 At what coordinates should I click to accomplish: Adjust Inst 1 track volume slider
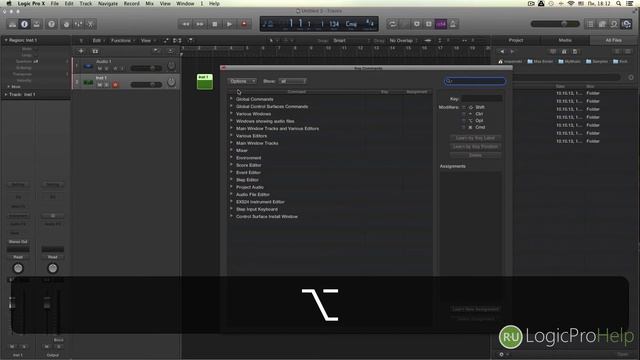coord(146,84)
